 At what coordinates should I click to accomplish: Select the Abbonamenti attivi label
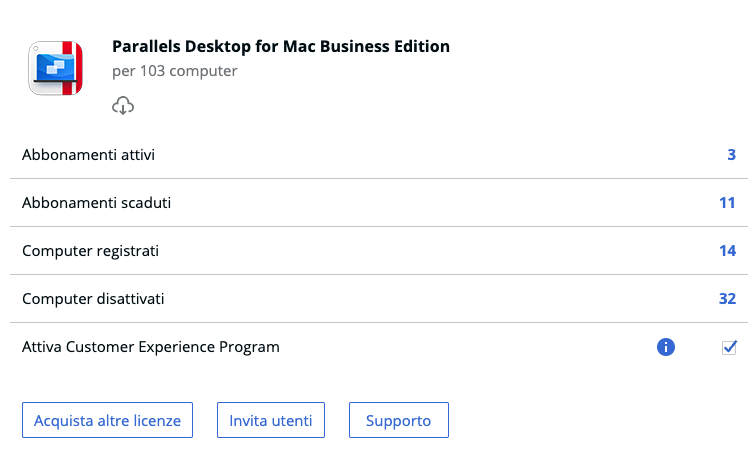[x=88, y=155]
